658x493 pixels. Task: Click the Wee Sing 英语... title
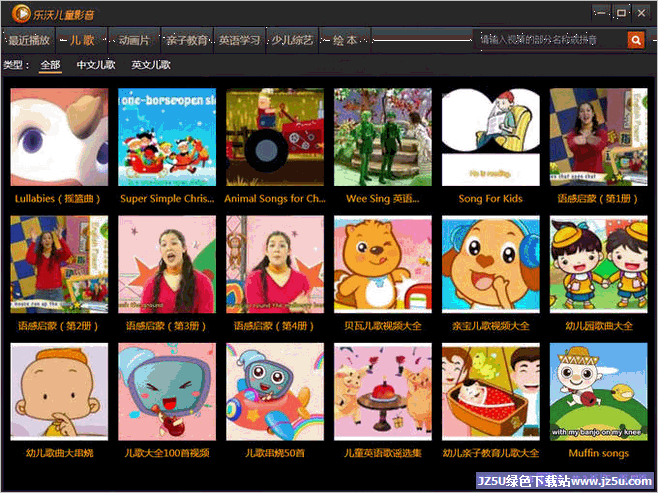[383, 199]
